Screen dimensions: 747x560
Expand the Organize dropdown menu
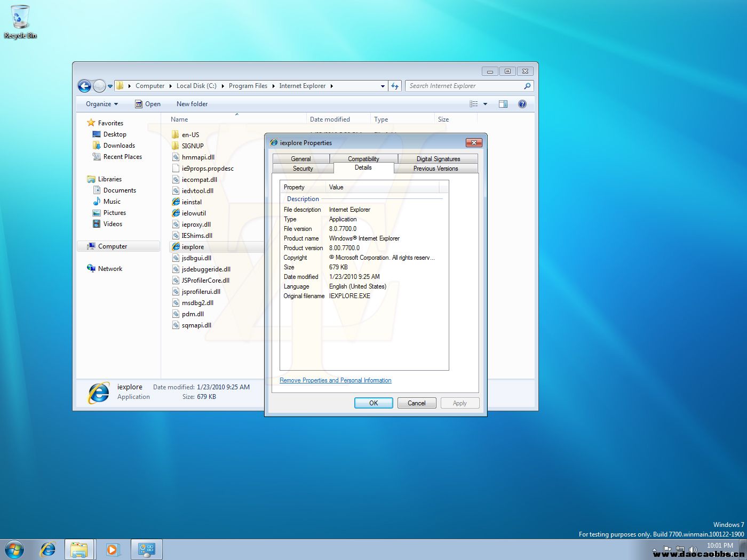(101, 104)
